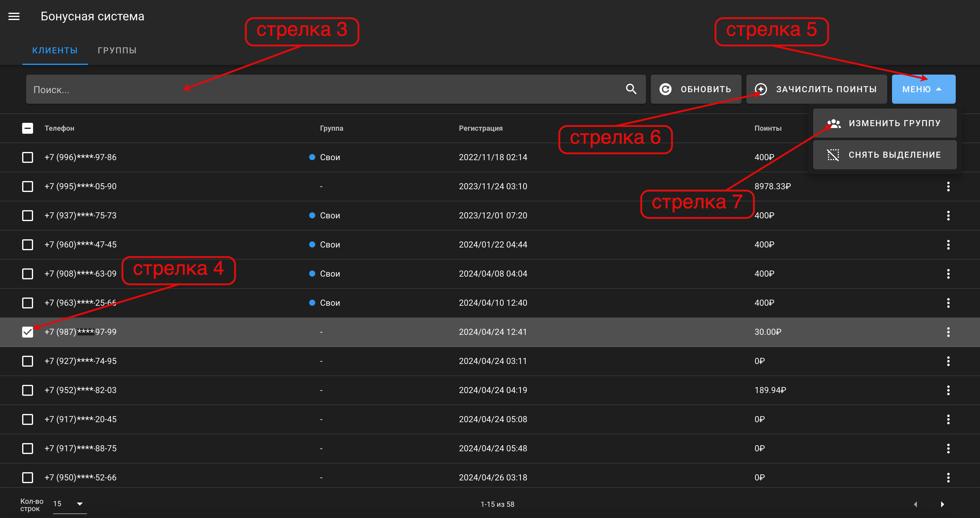Click the magnifier search icon
The height and width of the screenshot is (518, 980).
[631, 89]
